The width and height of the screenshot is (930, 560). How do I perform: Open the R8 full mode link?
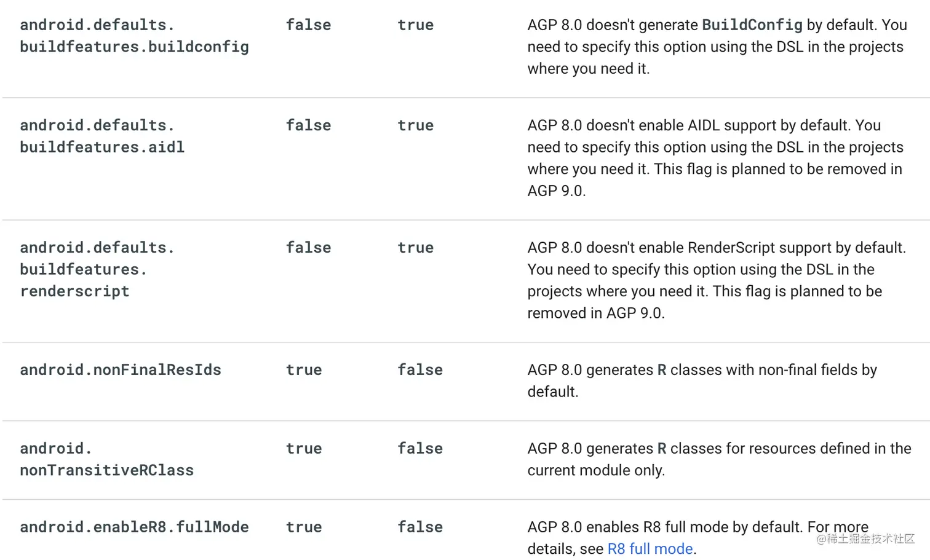[x=650, y=549]
